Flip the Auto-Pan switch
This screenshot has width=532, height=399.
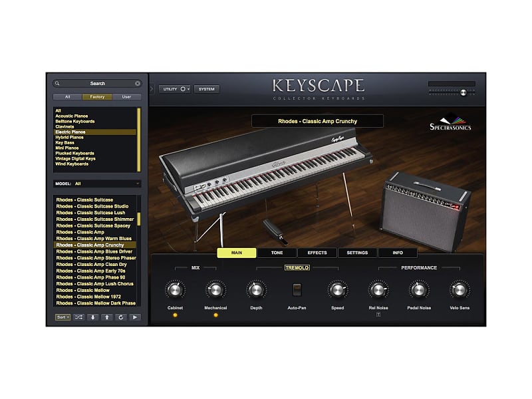(297, 290)
